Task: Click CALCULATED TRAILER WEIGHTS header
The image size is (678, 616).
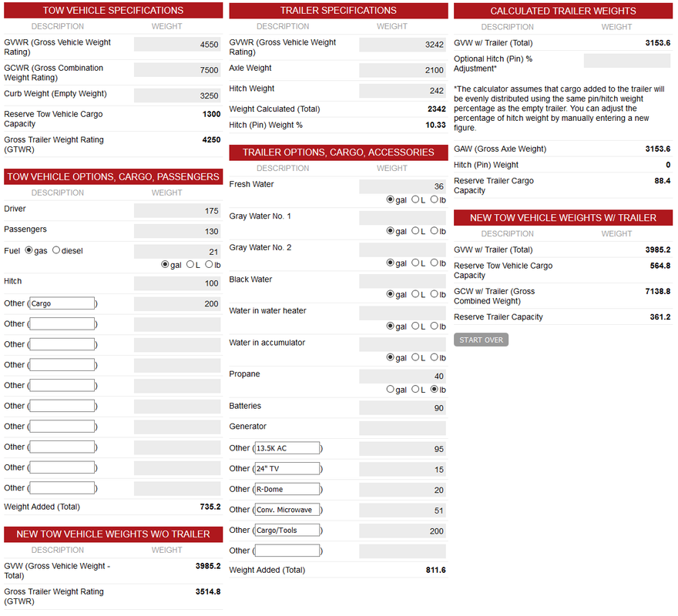Action: (563, 11)
